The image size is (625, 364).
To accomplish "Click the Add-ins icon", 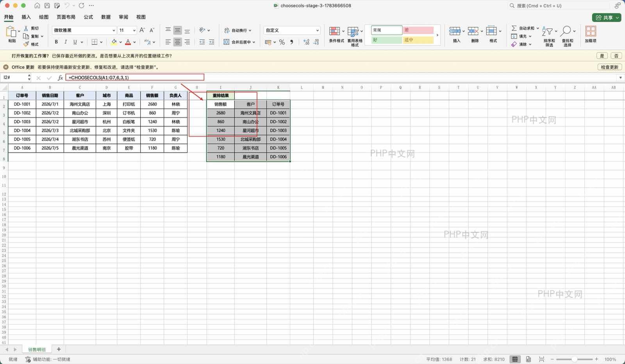I will [591, 31].
